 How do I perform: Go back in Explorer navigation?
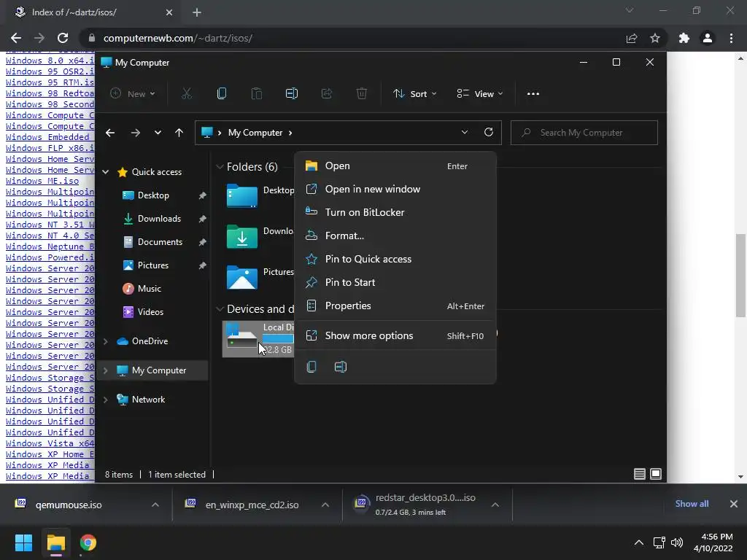tap(110, 133)
